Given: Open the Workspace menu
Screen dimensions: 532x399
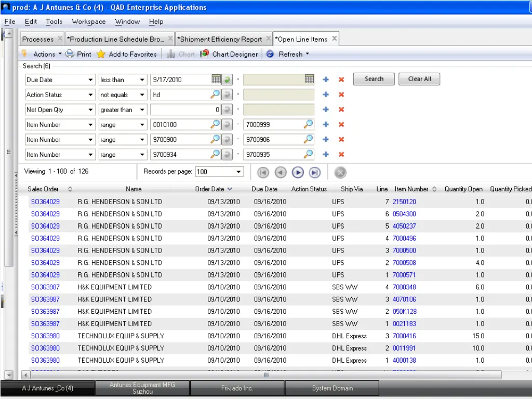Looking at the screenshot, I should click(x=88, y=22).
